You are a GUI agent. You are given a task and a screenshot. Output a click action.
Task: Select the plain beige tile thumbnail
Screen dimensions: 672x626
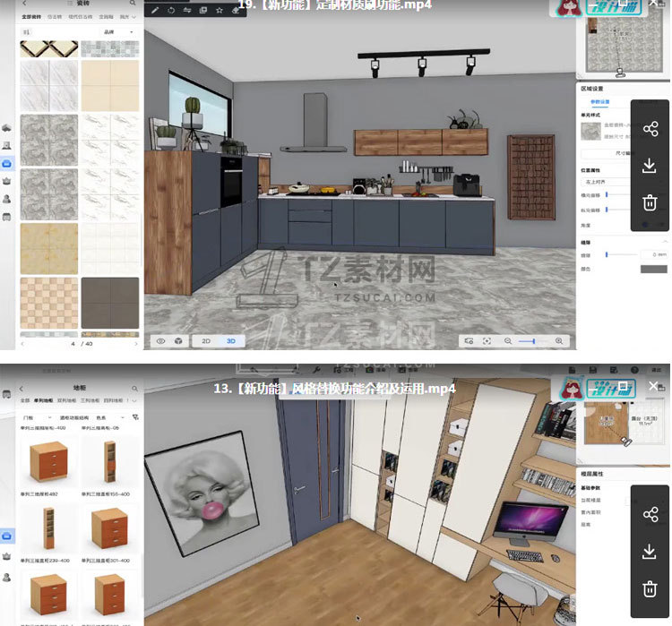110,86
